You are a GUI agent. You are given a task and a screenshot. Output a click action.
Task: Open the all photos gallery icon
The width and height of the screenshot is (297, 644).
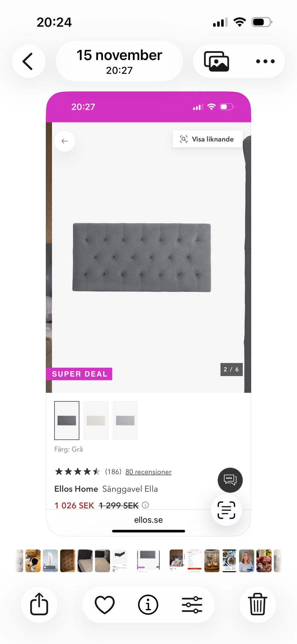point(217,61)
